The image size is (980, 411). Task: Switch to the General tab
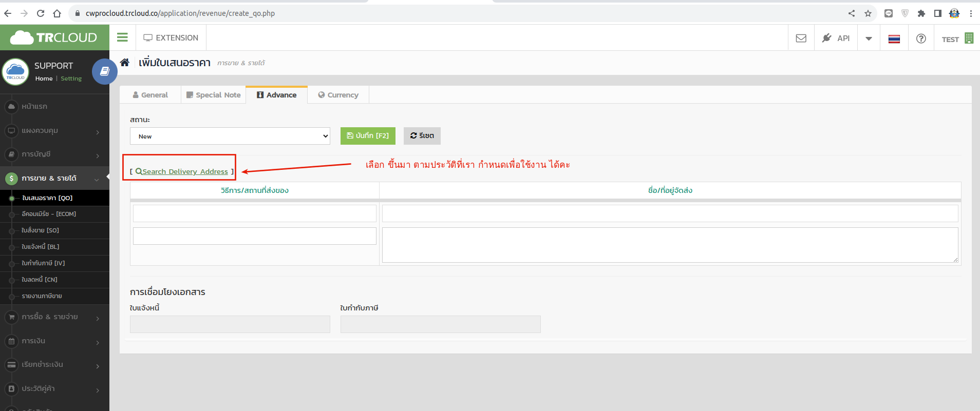[150, 95]
